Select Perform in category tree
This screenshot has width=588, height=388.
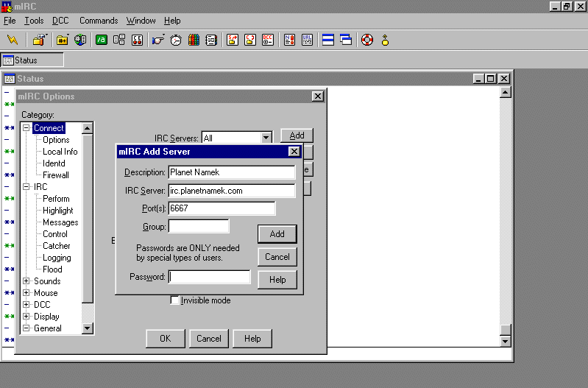click(56, 199)
